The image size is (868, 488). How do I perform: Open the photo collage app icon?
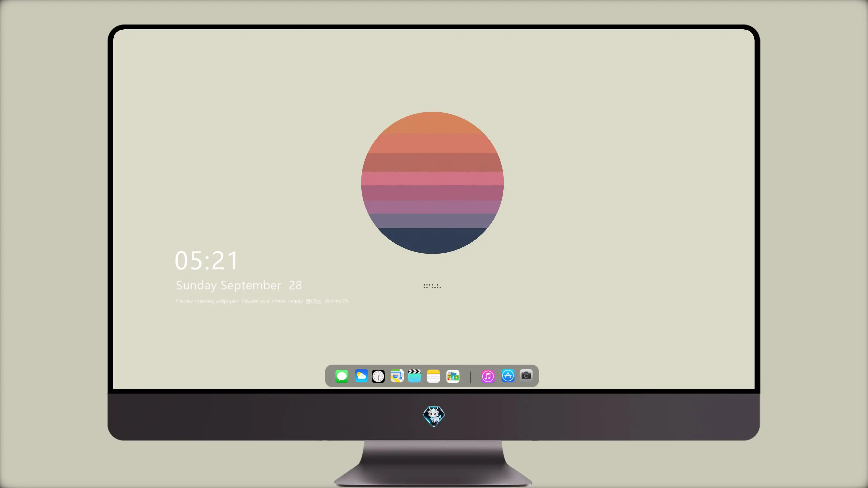click(453, 376)
